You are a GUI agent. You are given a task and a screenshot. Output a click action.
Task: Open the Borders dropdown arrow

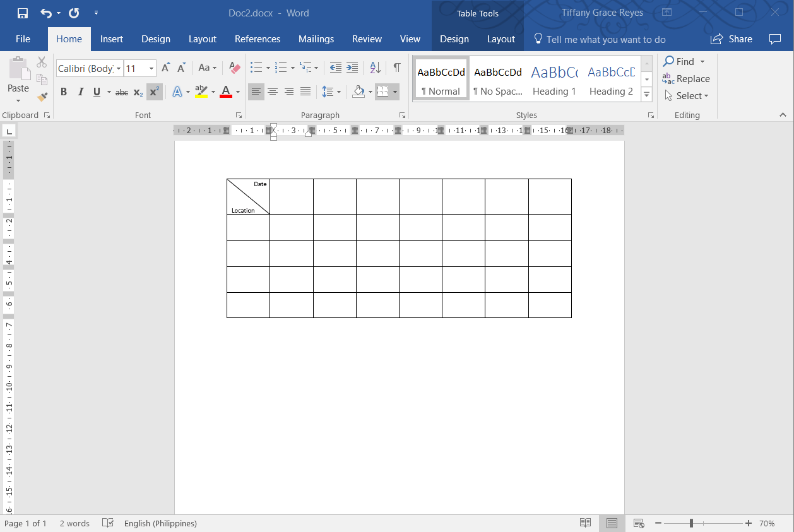coord(395,92)
